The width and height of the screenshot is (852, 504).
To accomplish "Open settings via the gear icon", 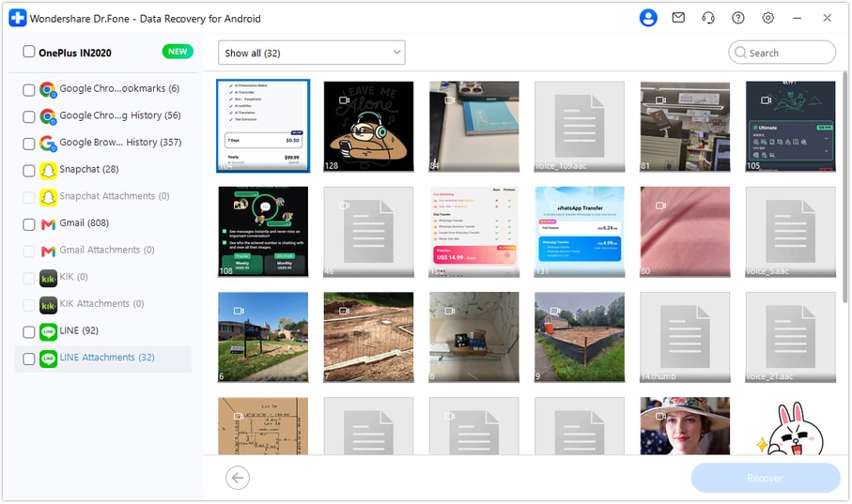I will pyautogui.click(x=767, y=18).
